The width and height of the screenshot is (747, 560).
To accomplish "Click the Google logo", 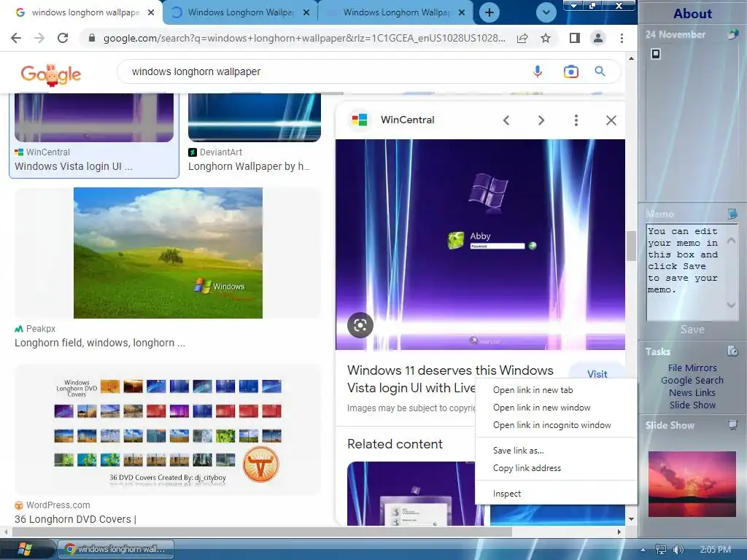I will (51, 74).
